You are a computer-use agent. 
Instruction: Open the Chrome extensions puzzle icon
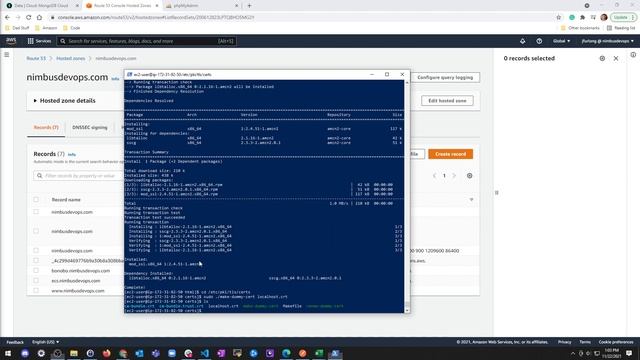[x=582, y=18]
